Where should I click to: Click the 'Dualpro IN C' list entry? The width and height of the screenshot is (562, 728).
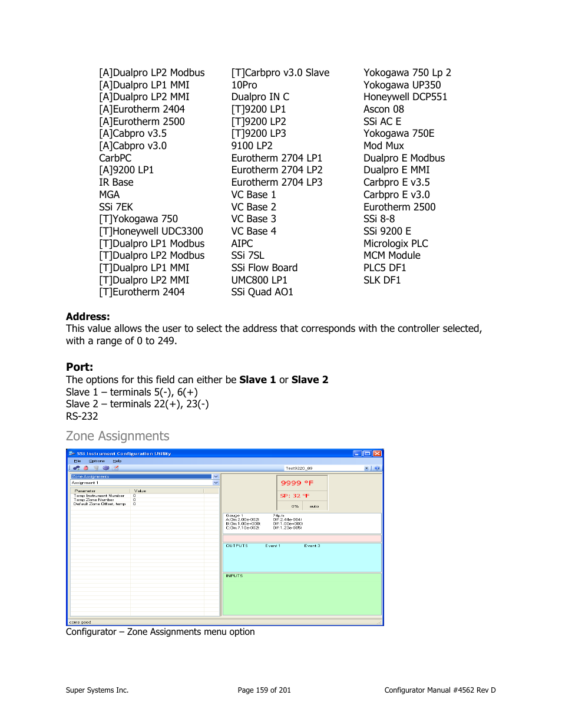(x=260, y=97)
